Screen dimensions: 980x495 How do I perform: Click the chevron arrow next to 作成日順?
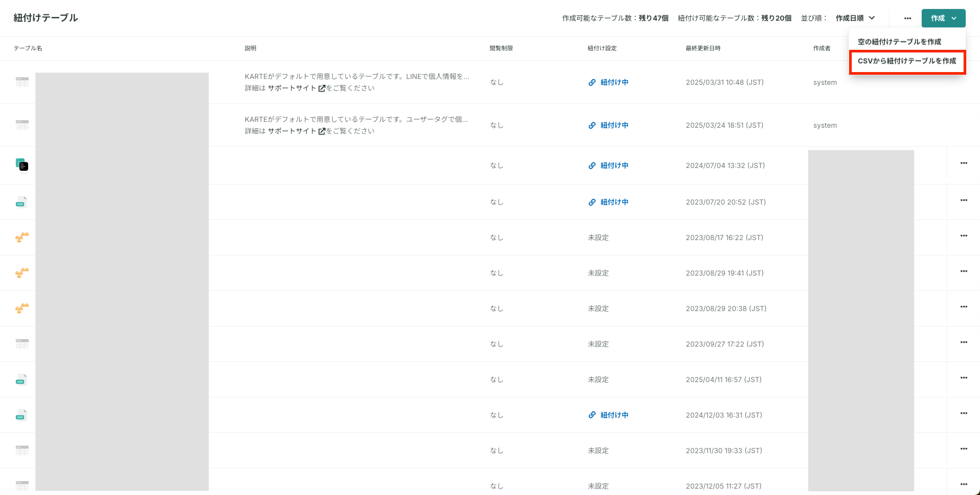click(872, 18)
